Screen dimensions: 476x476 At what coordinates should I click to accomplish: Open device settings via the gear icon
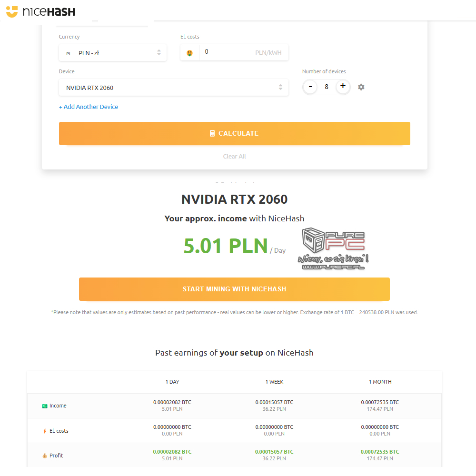(361, 87)
